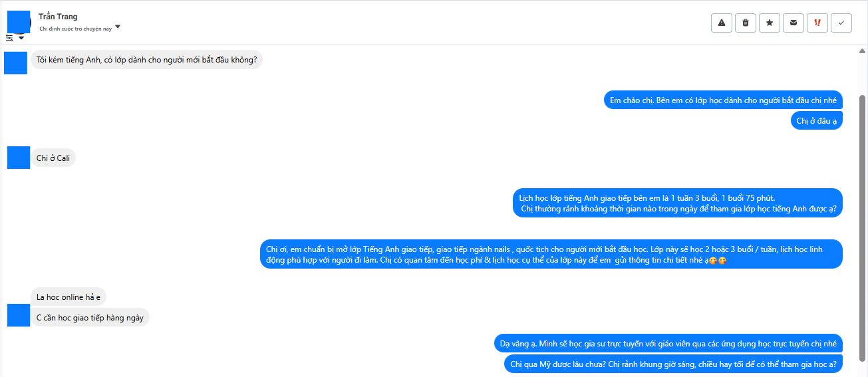Click the avatar beside the "Chị ở Cali" message
This screenshot has height=377, width=868.
(x=19, y=158)
